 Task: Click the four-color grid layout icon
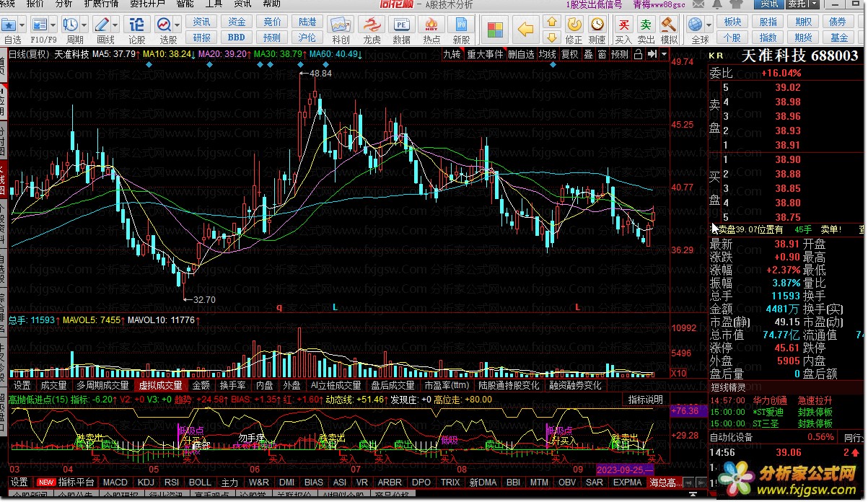click(x=495, y=30)
